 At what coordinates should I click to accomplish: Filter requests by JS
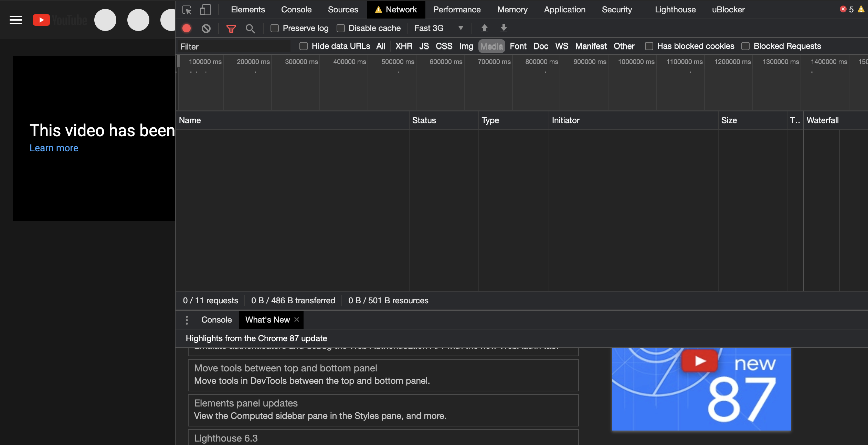click(424, 46)
